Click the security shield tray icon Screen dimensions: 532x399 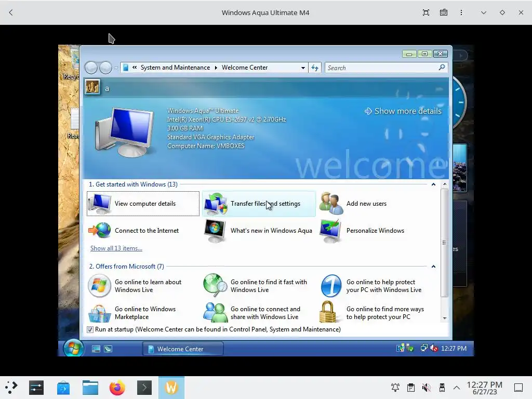point(410,348)
